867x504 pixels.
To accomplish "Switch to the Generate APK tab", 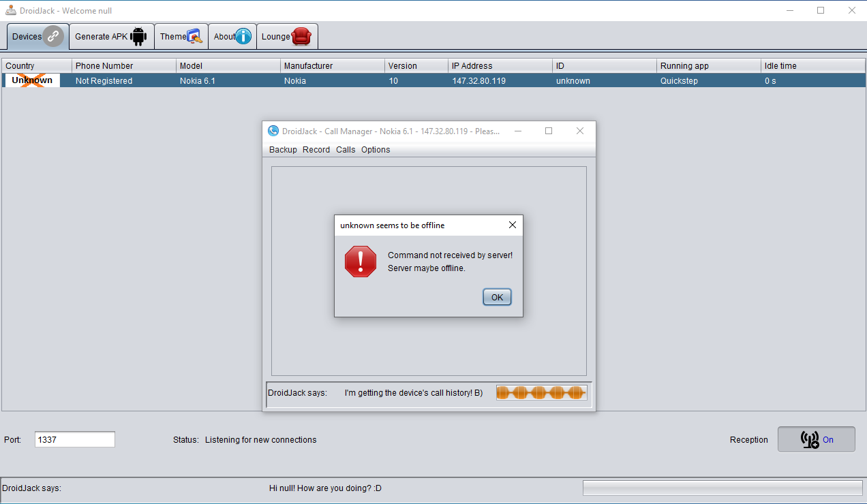I will coord(111,37).
